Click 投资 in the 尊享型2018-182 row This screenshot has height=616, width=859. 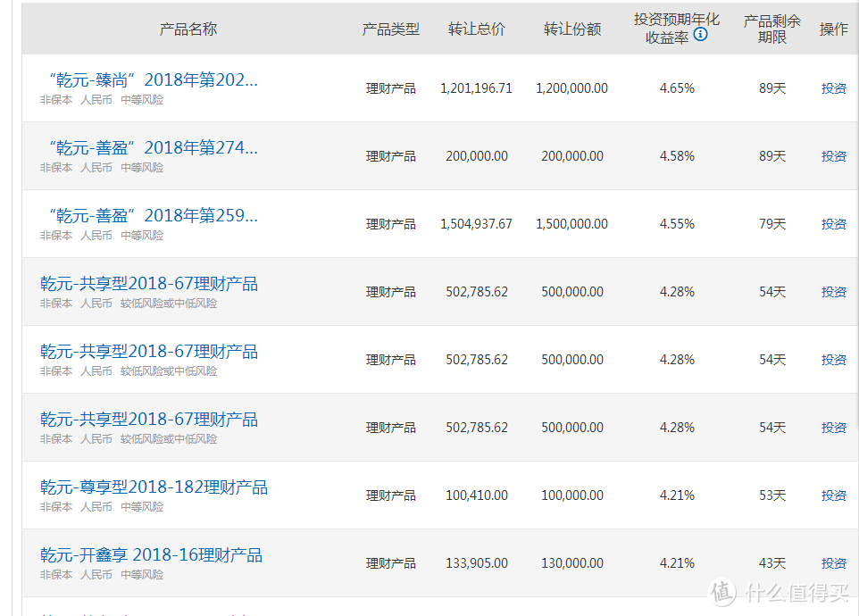click(x=833, y=495)
